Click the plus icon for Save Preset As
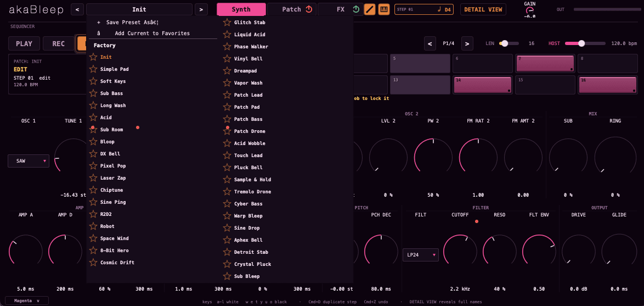The image size is (644, 306). pos(99,22)
